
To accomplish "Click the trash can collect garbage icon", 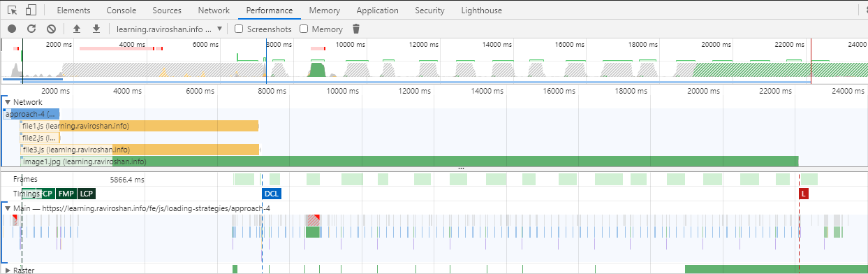I will click(x=356, y=29).
